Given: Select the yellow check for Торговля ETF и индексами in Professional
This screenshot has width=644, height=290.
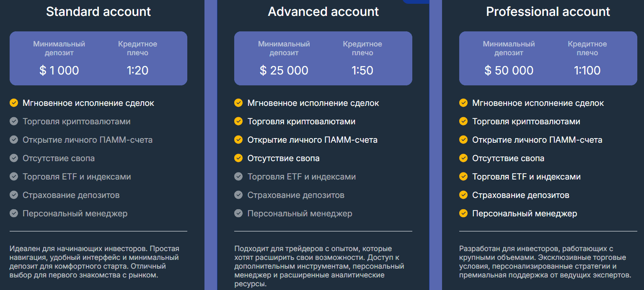Looking at the screenshot, I should click(x=463, y=176).
